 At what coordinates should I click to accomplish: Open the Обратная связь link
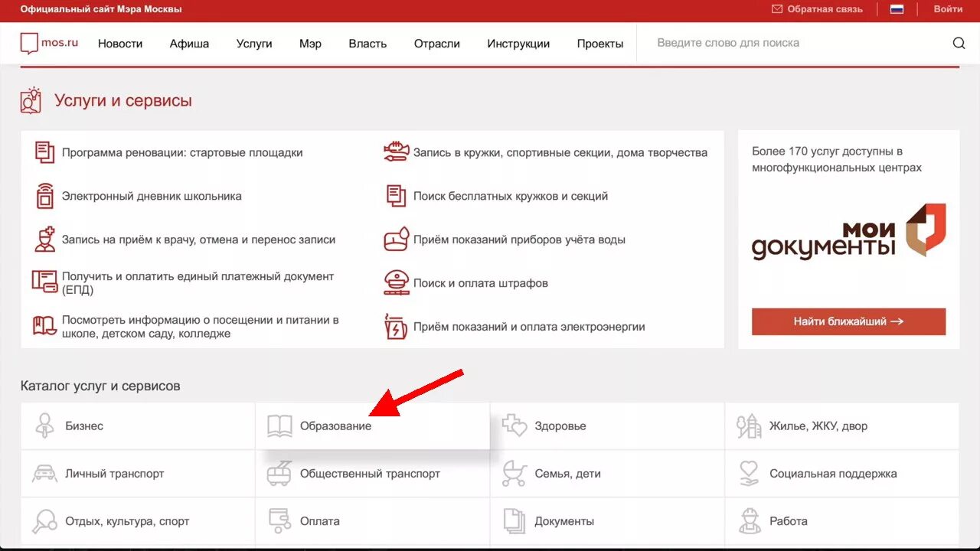(x=825, y=9)
